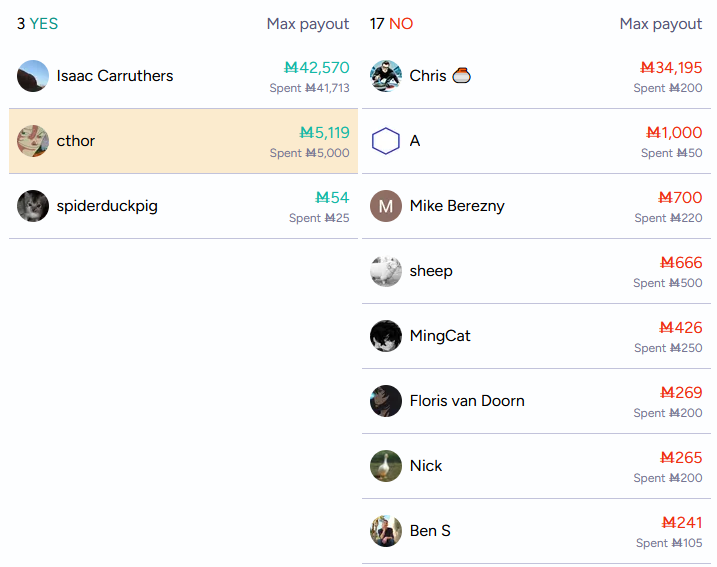The height and width of the screenshot is (567, 717).
Task: Open Floris van Doorn's profile name link
Action: pyautogui.click(x=467, y=401)
